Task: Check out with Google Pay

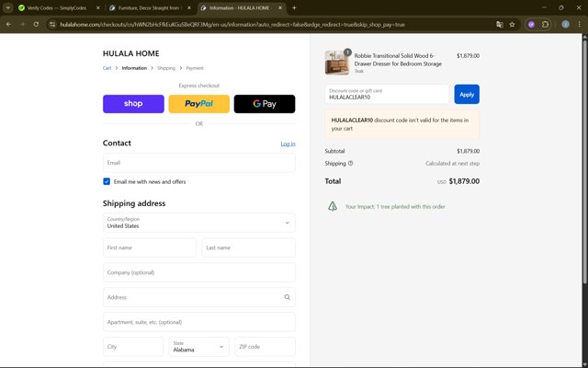Action: [x=265, y=104]
